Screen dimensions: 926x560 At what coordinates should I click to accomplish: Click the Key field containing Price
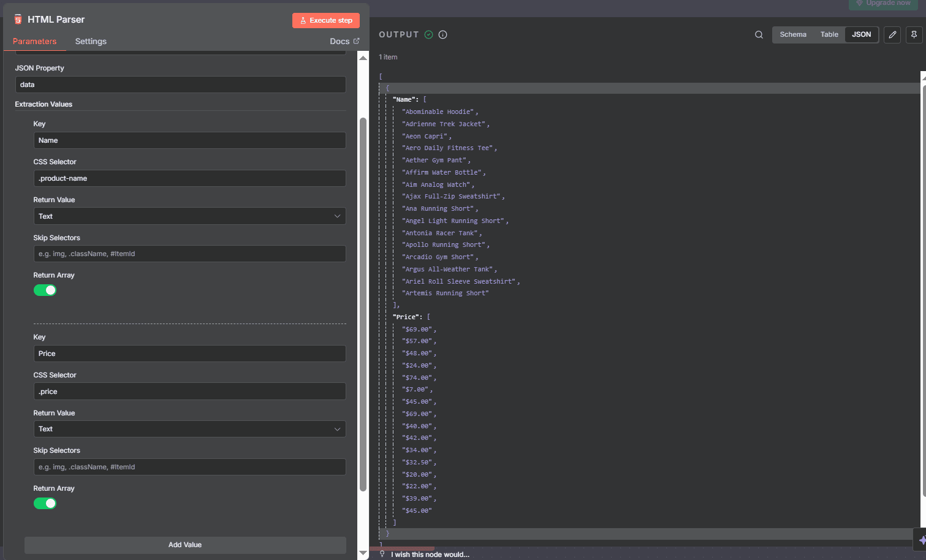click(189, 354)
